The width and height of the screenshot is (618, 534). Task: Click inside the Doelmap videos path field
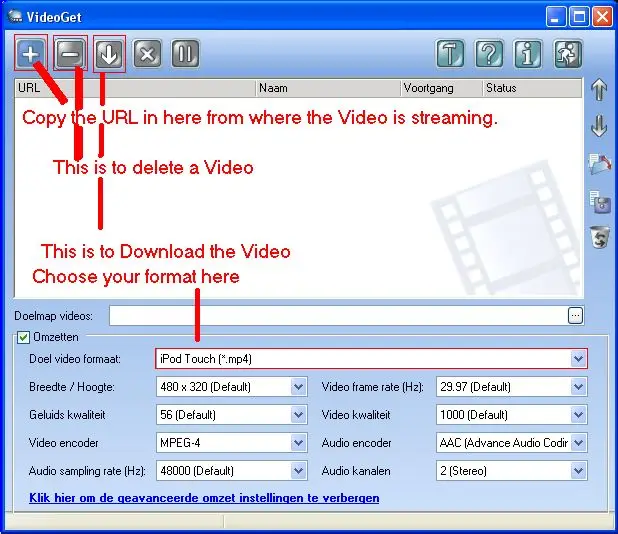click(x=338, y=316)
